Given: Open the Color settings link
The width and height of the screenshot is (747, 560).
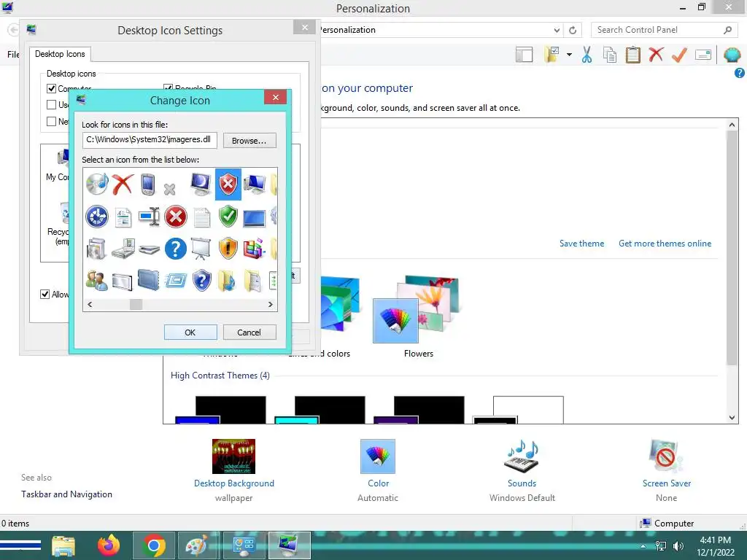Looking at the screenshot, I should 379,483.
